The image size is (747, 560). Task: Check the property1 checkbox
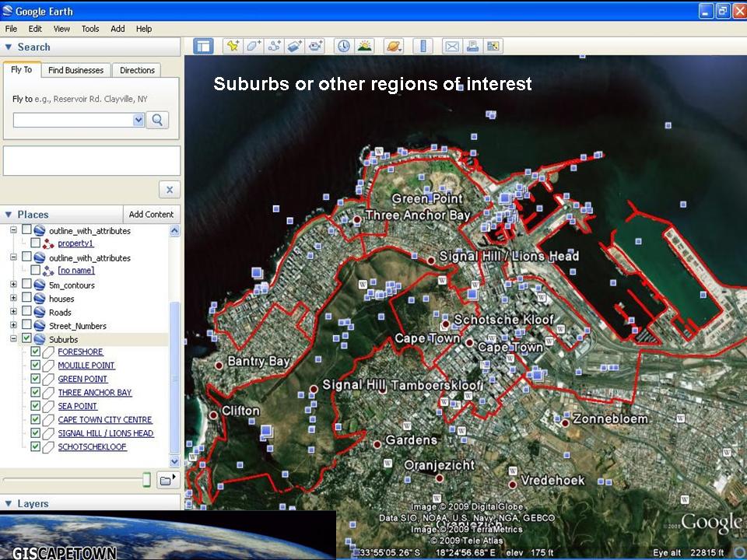(x=35, y=243)
